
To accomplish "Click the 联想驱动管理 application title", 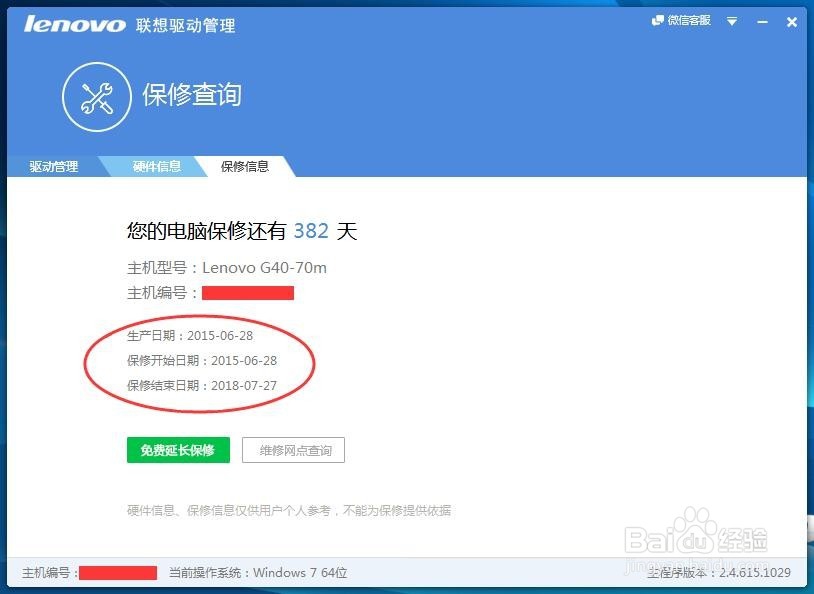I will pos(185,25).
